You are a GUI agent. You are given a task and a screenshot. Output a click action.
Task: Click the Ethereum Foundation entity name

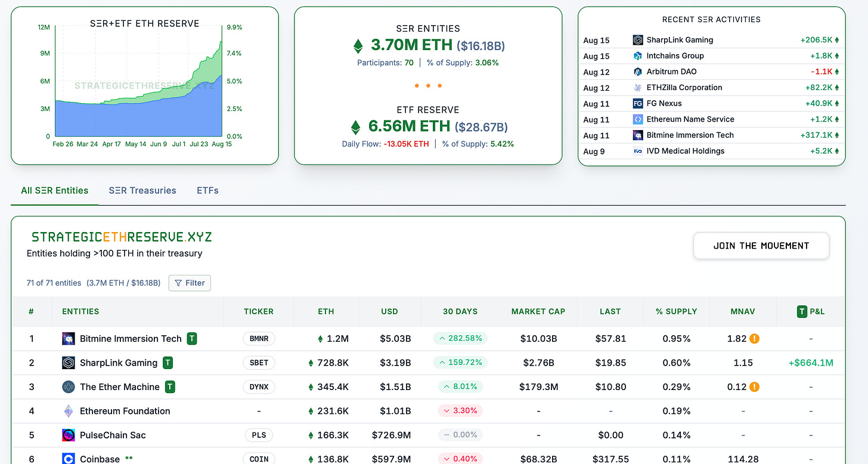[125, 411]
